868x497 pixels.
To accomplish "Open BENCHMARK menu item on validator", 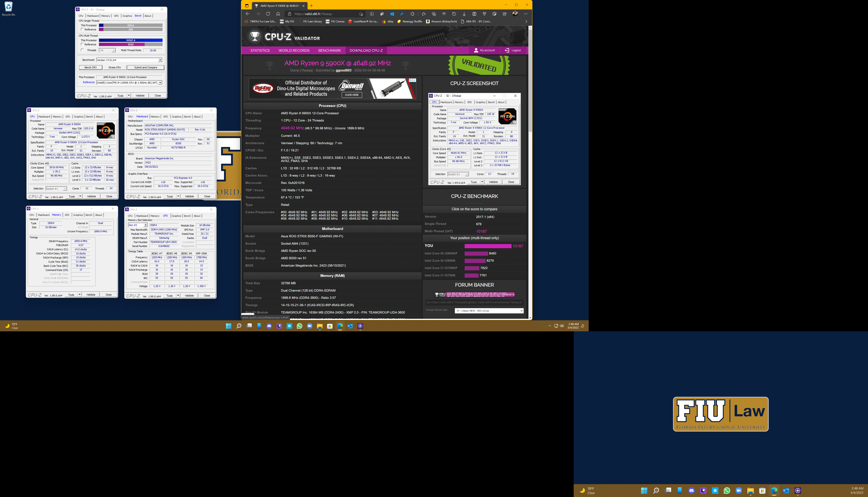I will [329, 50].
